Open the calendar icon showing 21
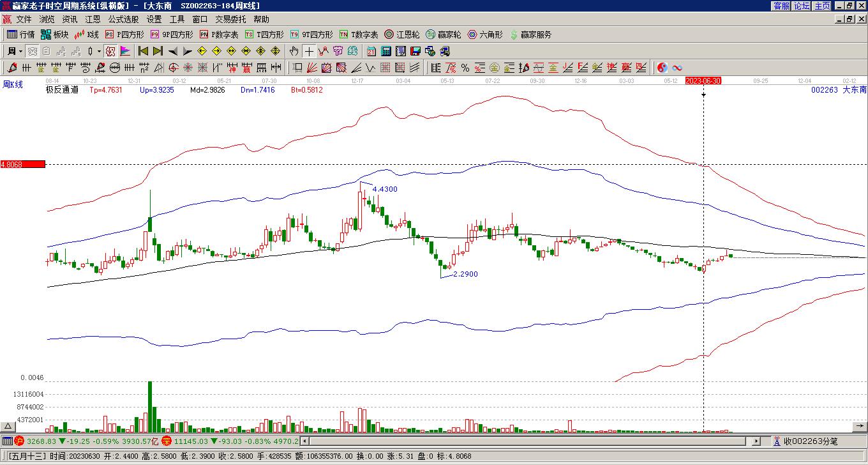 (371, 51)
